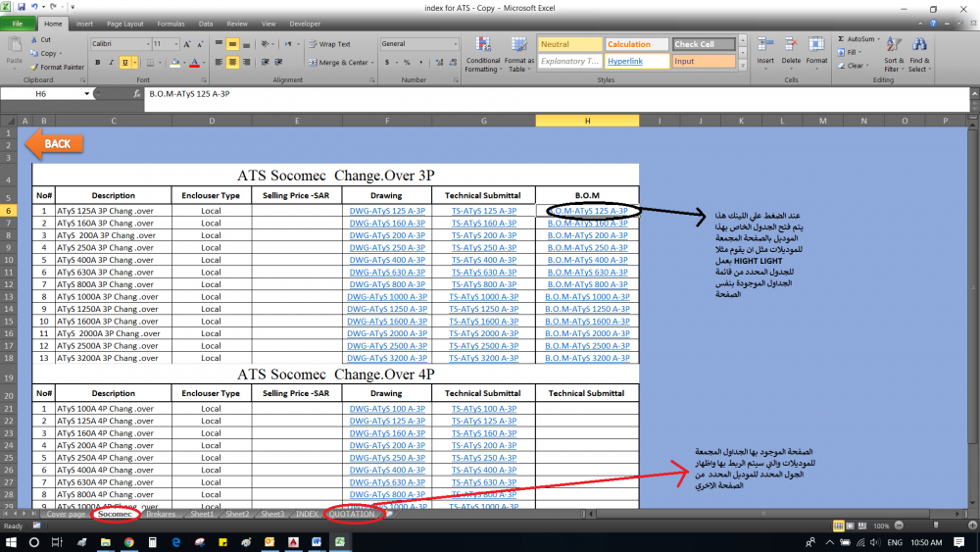980x552 pixels.
Task: Open link DWG-ATyS 125 A-3P in row 6
Action: [x=387, y=211]
